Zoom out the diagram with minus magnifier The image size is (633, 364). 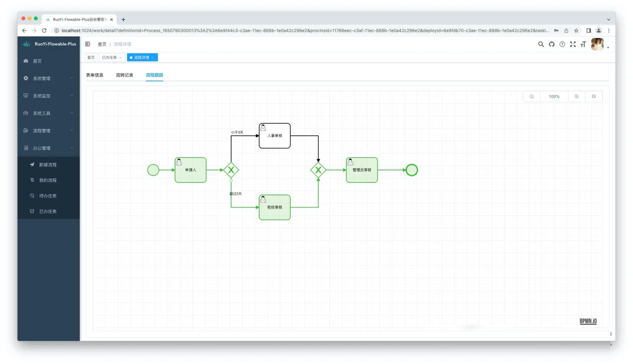[x=532, y=97]
